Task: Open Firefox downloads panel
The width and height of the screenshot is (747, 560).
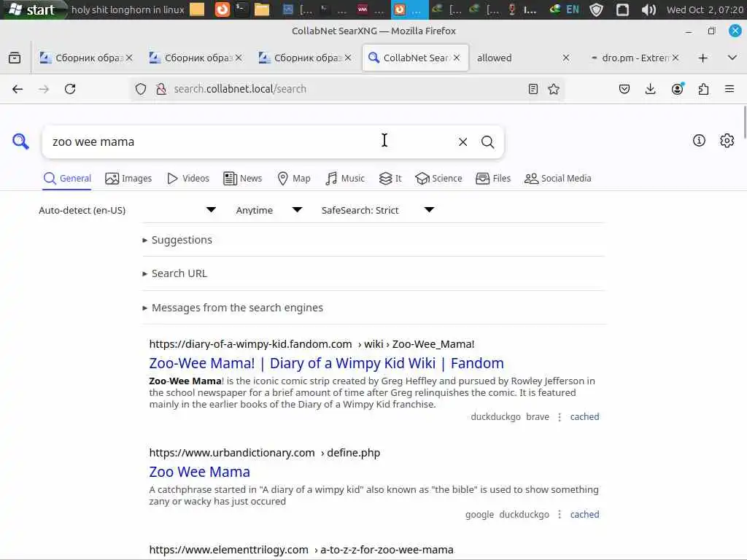Action: [x=650, y=89]
